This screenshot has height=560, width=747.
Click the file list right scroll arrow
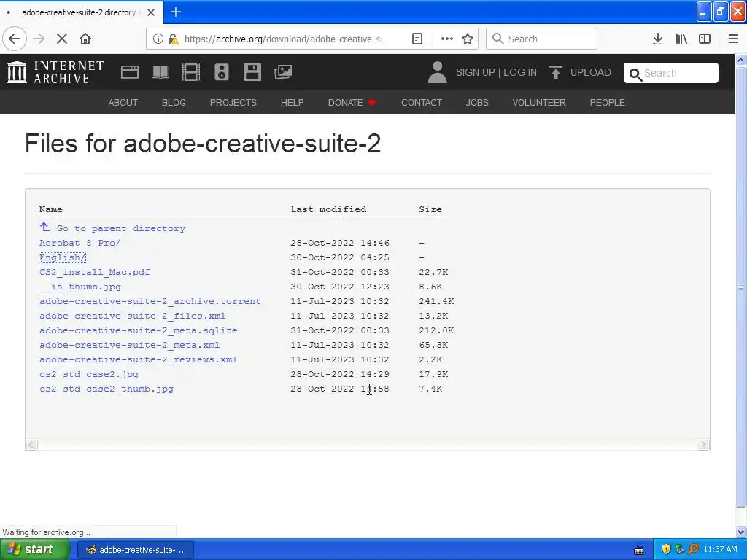pos(703,445)
